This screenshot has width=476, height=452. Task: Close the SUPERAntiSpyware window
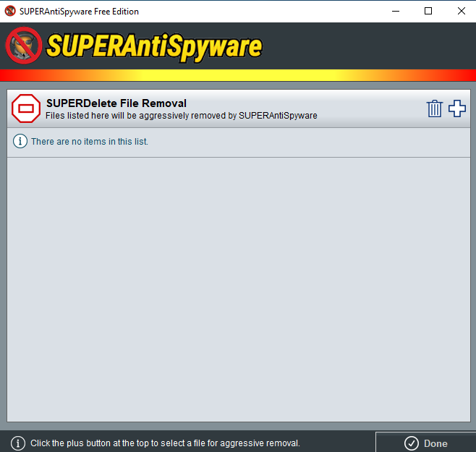point(461,12)
